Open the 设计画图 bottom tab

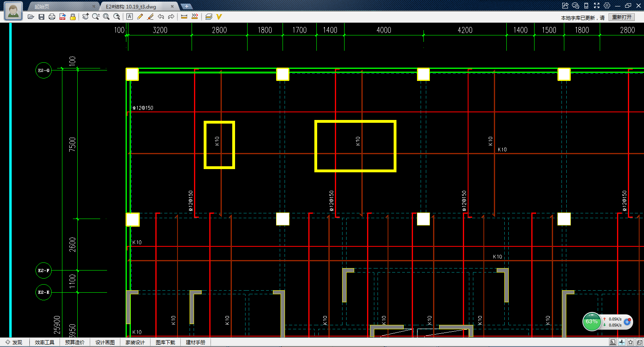pos(105,342)
